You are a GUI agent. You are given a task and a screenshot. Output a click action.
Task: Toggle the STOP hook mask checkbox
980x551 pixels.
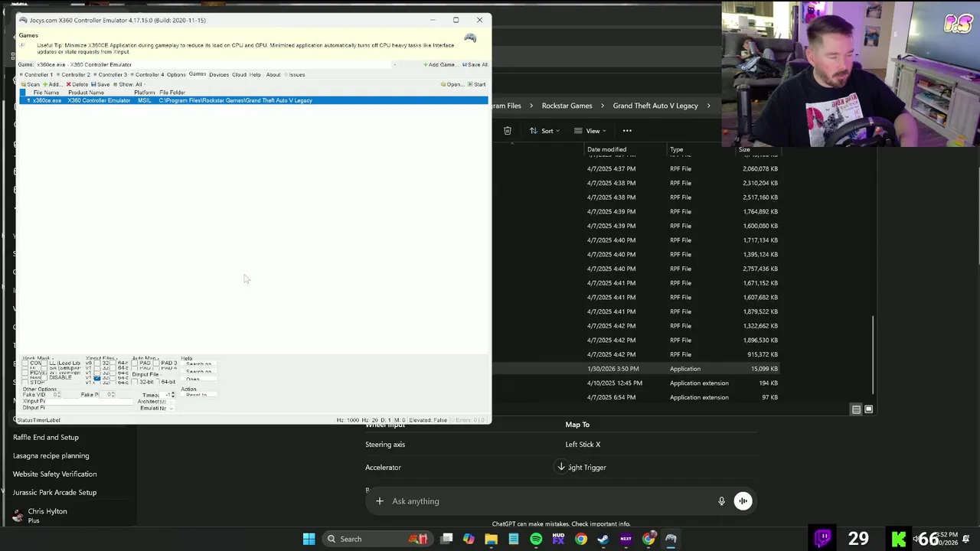tap(25, 382)
